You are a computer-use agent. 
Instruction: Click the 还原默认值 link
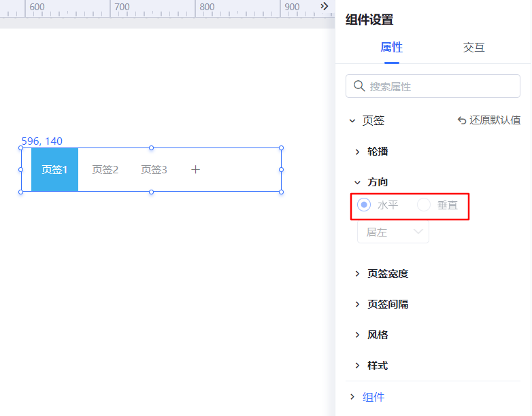pos(489,120)
